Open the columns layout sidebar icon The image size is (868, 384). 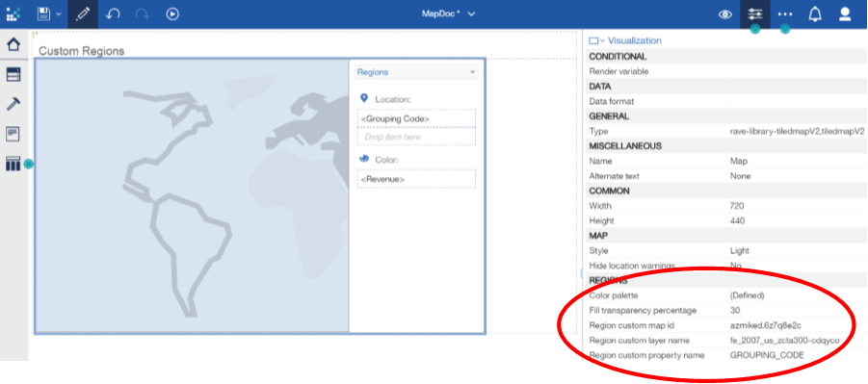tap(13, 164)
